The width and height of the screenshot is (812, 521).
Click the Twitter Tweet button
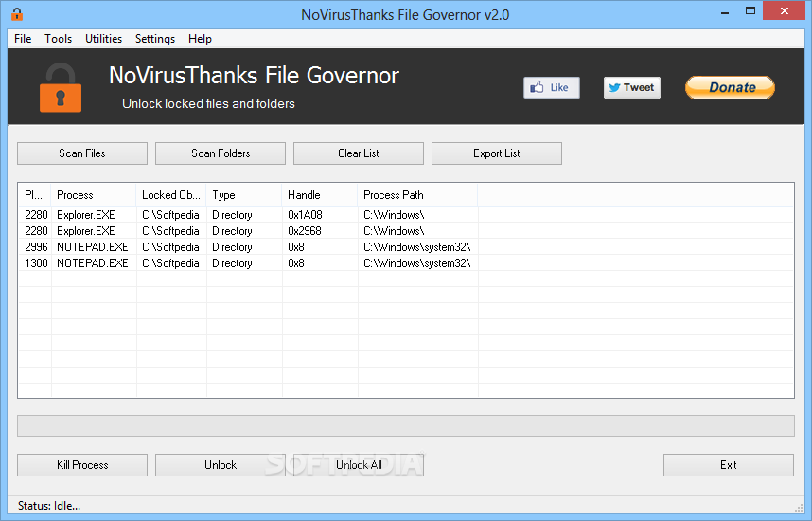point(632,87)
